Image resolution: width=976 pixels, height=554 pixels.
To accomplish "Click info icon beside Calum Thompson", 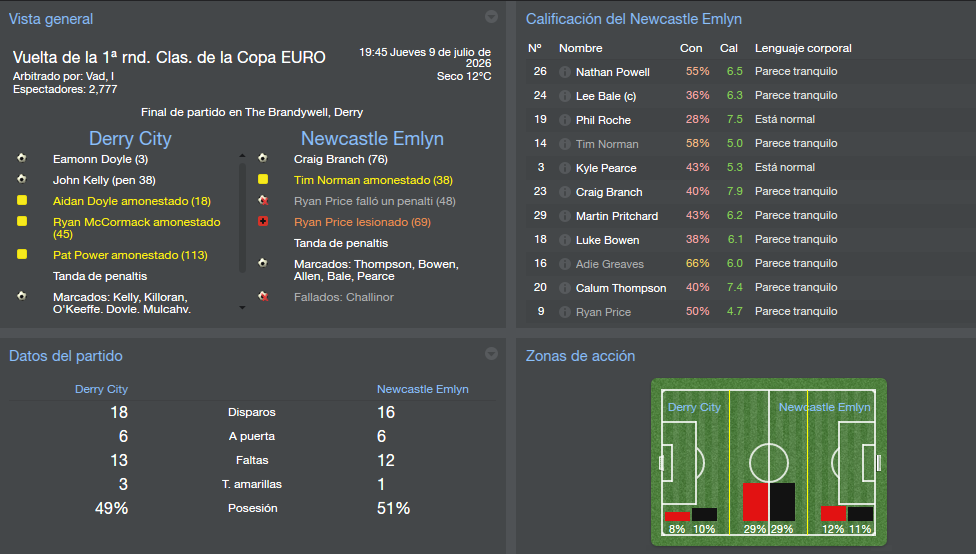I will pos(565,288).
